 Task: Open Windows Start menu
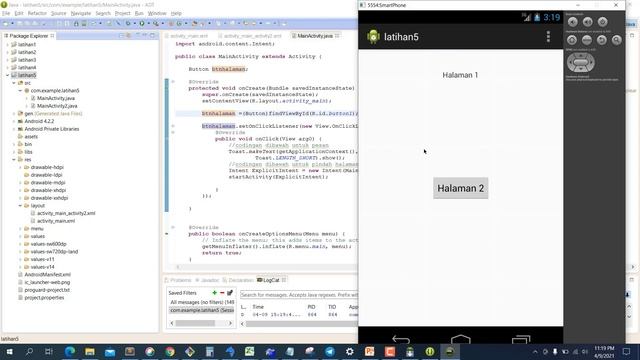click(9, 351)
